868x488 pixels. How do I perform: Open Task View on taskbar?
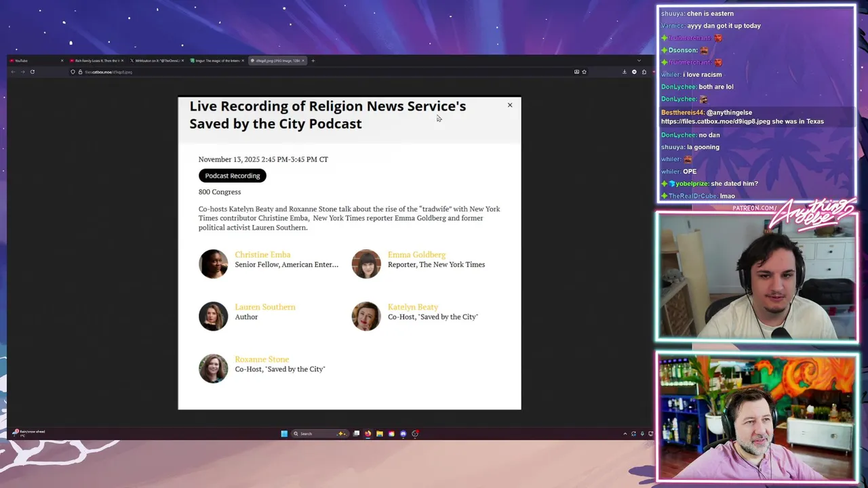(356, 434)
